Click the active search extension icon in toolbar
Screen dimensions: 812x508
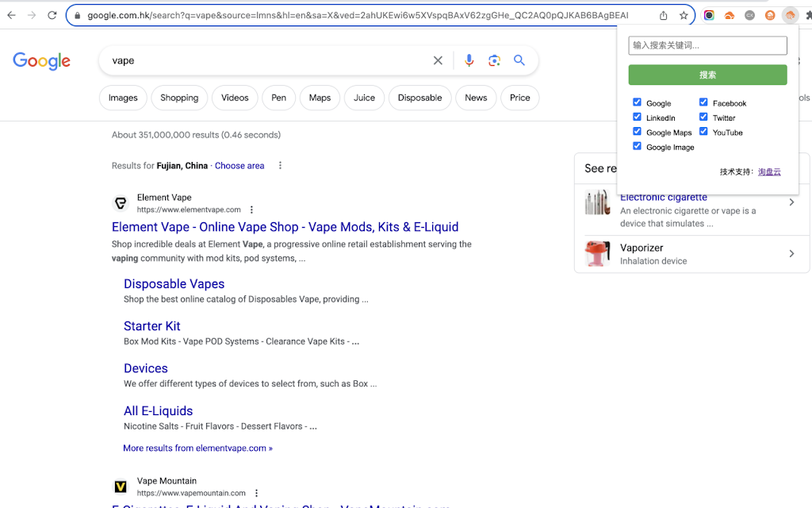click(791, 16)
